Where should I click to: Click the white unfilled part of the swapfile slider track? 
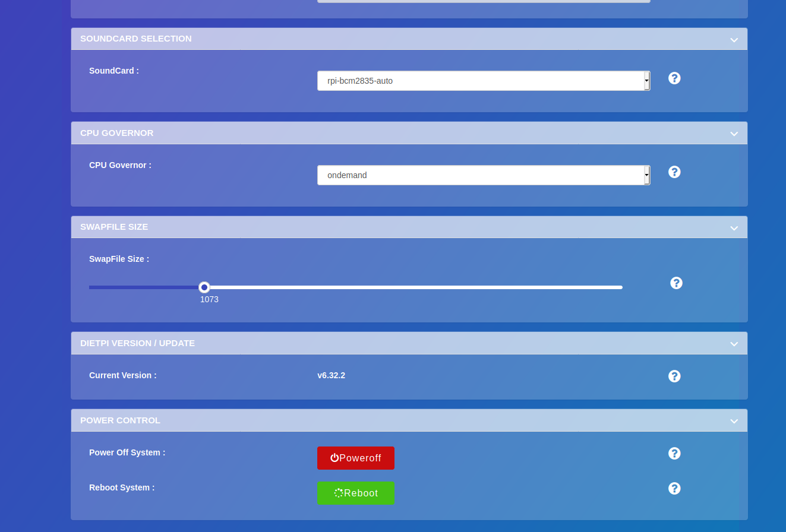tap(416, 287)
